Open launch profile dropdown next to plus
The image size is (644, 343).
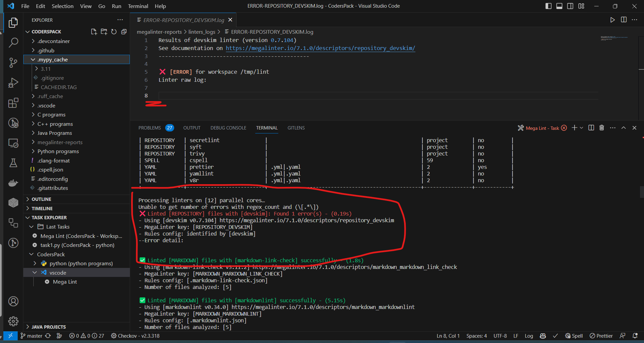pos(582,128)
